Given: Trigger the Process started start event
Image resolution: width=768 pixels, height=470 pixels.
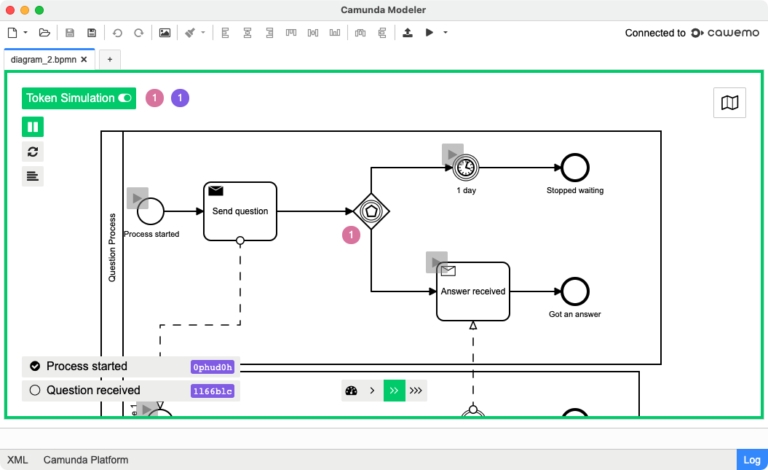Looking at the screenshot, I should [x=138, y=198].
